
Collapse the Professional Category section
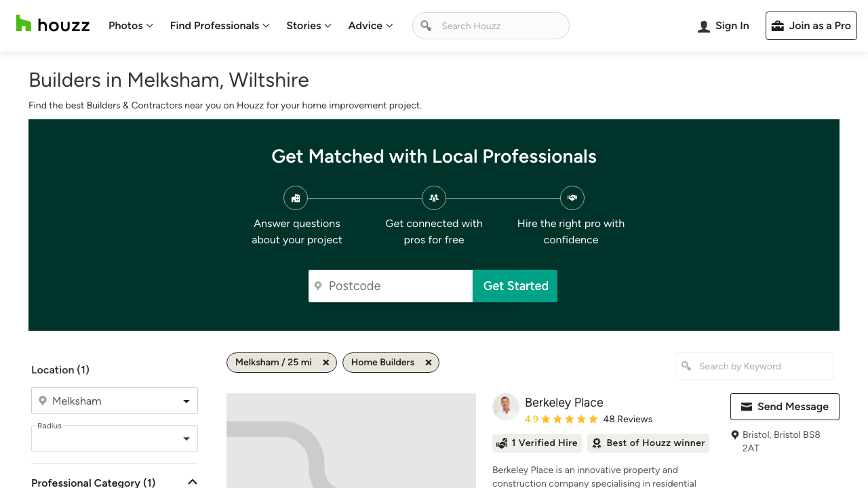click(x=193, y=482)
